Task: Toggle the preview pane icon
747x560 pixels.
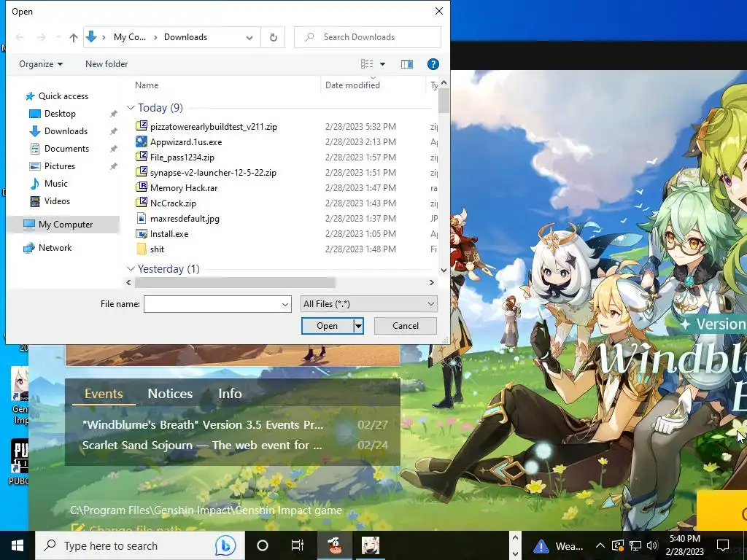Action: [x=407, y=64]
